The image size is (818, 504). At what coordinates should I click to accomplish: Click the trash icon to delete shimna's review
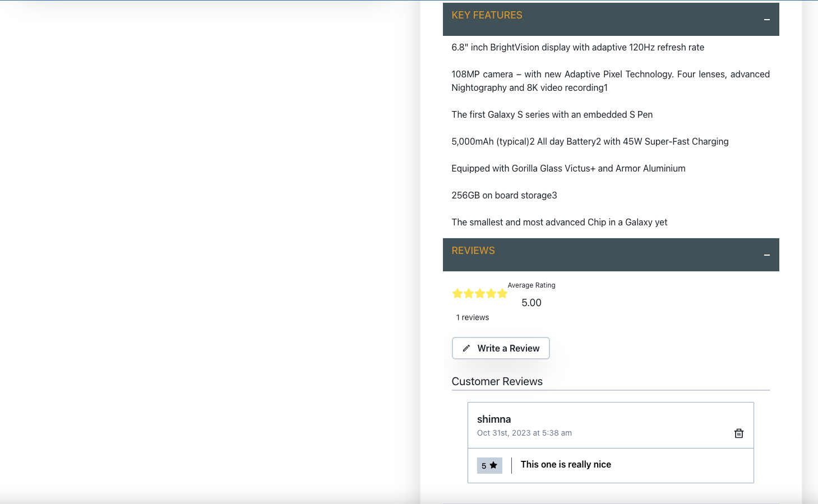click(738, 433)
